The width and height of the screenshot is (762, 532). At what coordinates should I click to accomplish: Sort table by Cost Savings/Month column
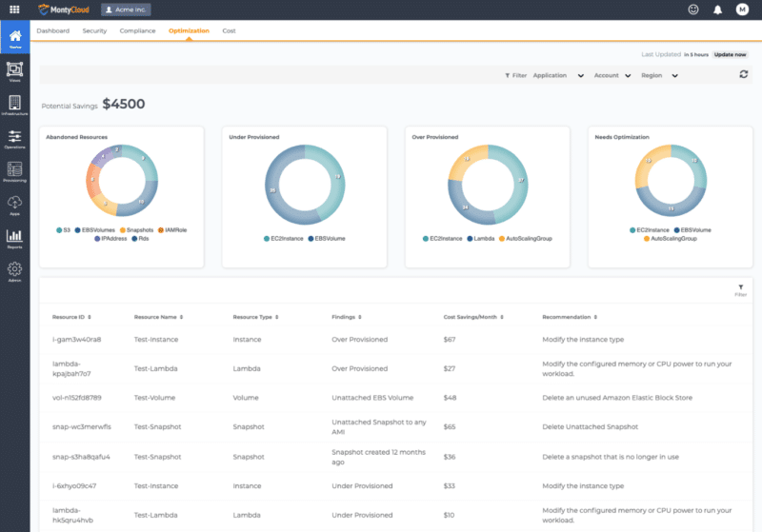[472, 317]
